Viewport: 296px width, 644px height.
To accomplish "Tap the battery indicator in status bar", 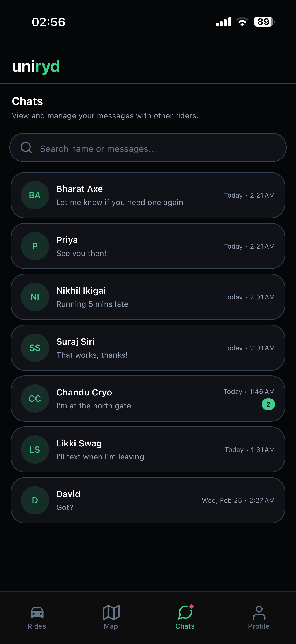I will point(264,22).
